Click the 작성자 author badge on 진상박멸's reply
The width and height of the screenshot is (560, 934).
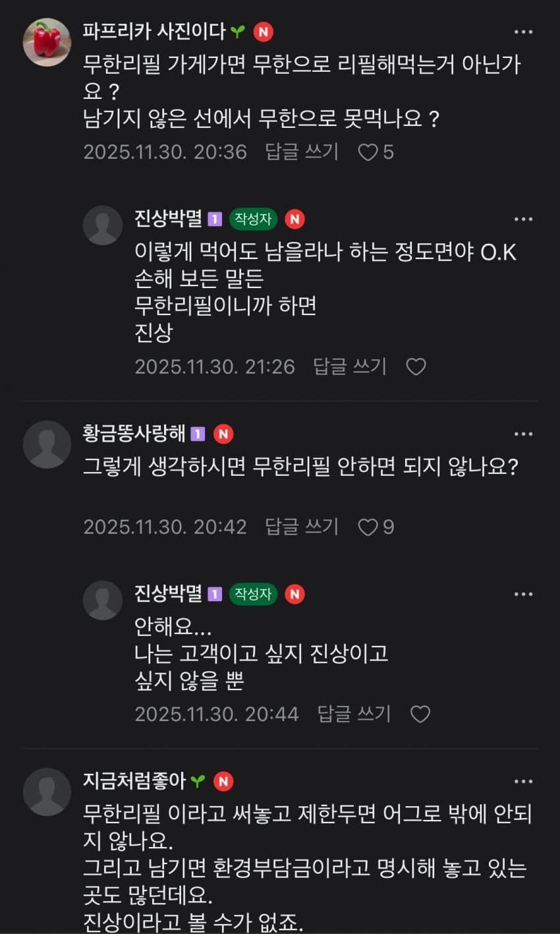[x=252, y=218]
